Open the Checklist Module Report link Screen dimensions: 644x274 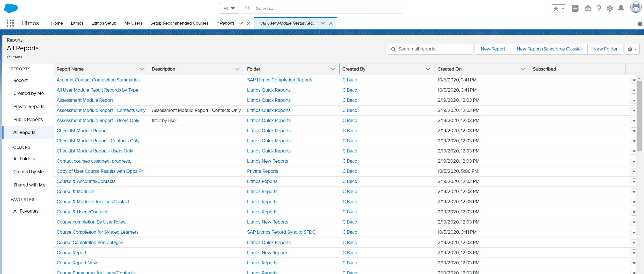[81, 130]
